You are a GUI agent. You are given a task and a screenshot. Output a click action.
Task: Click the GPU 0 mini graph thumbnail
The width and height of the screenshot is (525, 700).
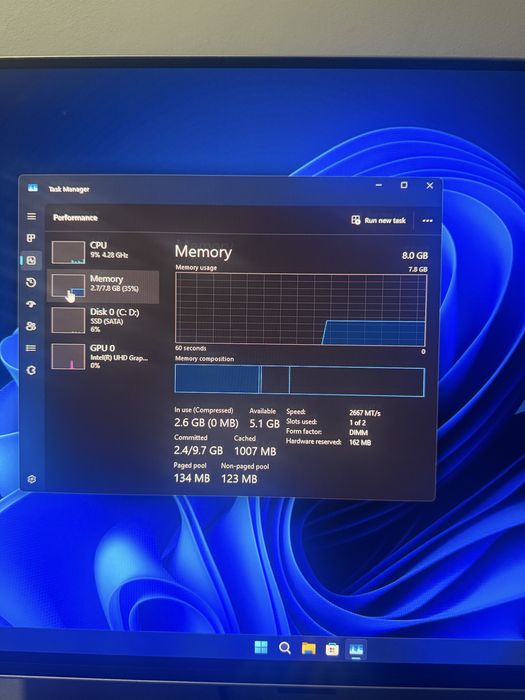(x=68, y=356)
